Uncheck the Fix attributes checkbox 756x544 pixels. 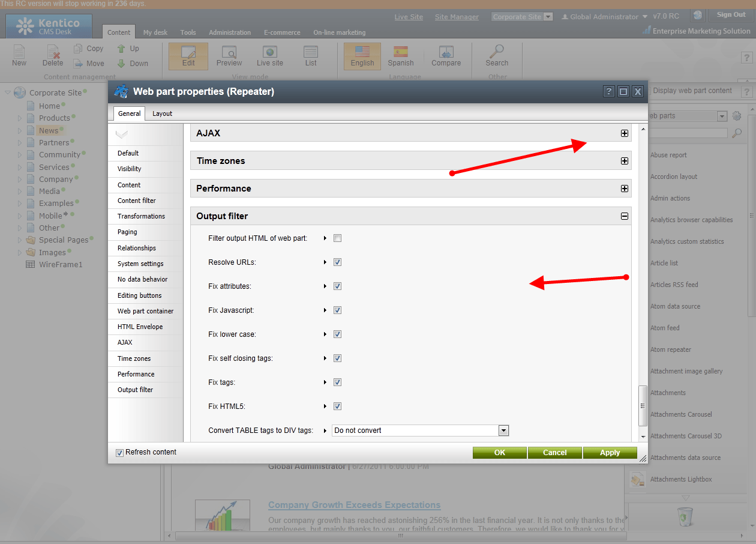point(337,286)
